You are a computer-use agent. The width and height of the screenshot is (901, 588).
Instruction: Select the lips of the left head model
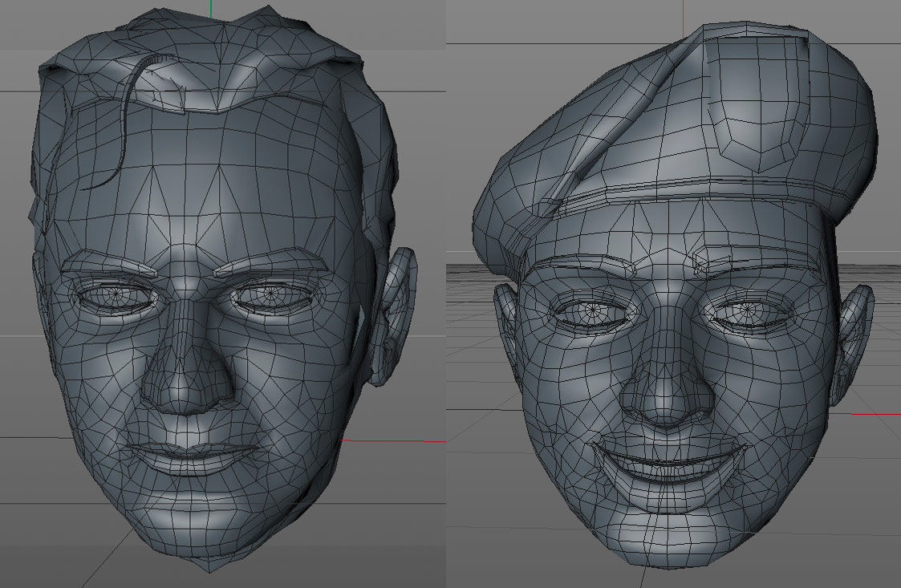190,456
